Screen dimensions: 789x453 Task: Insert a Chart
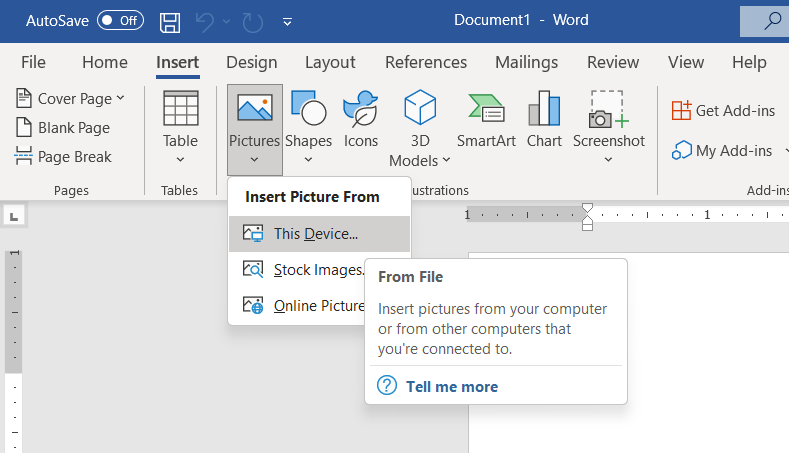[x=544, y=119]
